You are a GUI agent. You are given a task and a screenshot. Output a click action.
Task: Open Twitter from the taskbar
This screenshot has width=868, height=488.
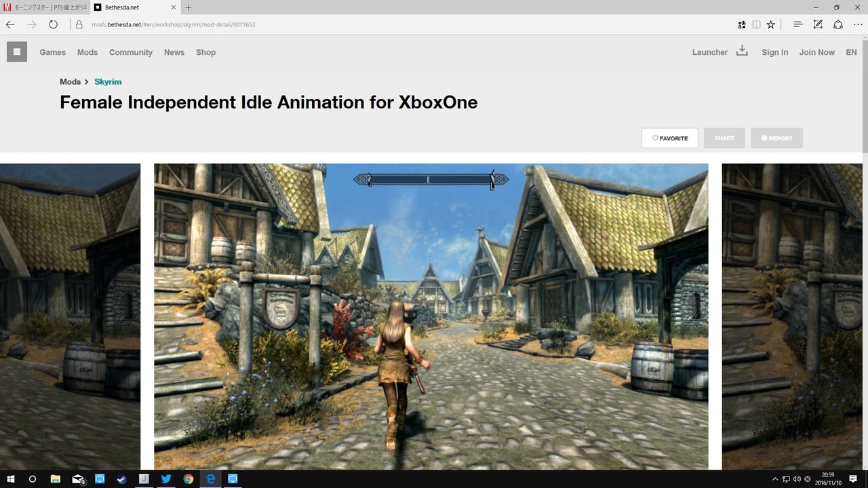166,479
